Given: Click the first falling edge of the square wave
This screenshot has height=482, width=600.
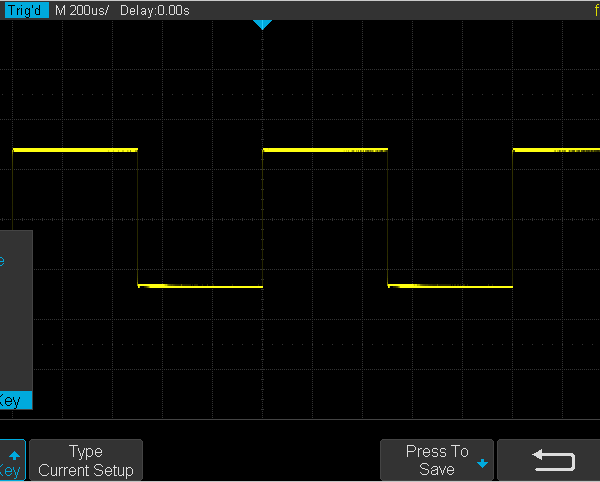Looking at the screenshot, I should tap(137, 218).
